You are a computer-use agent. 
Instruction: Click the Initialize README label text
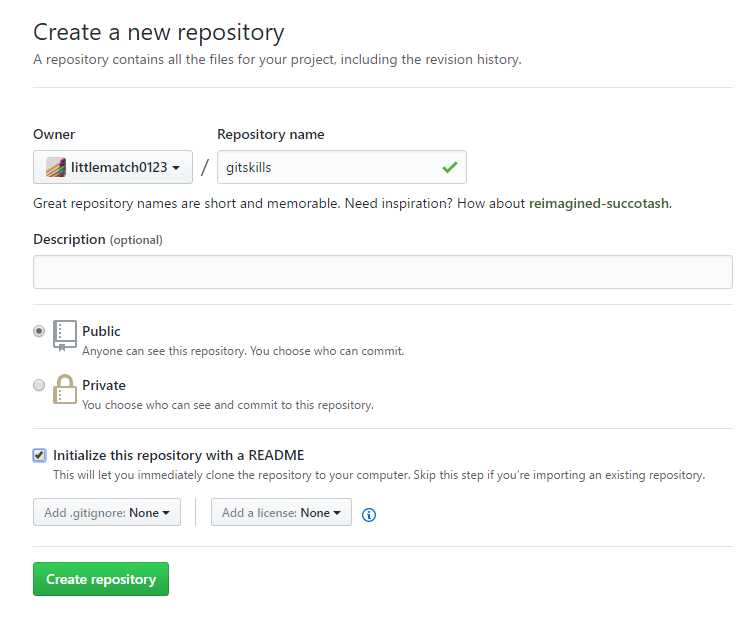click(178, 455)
